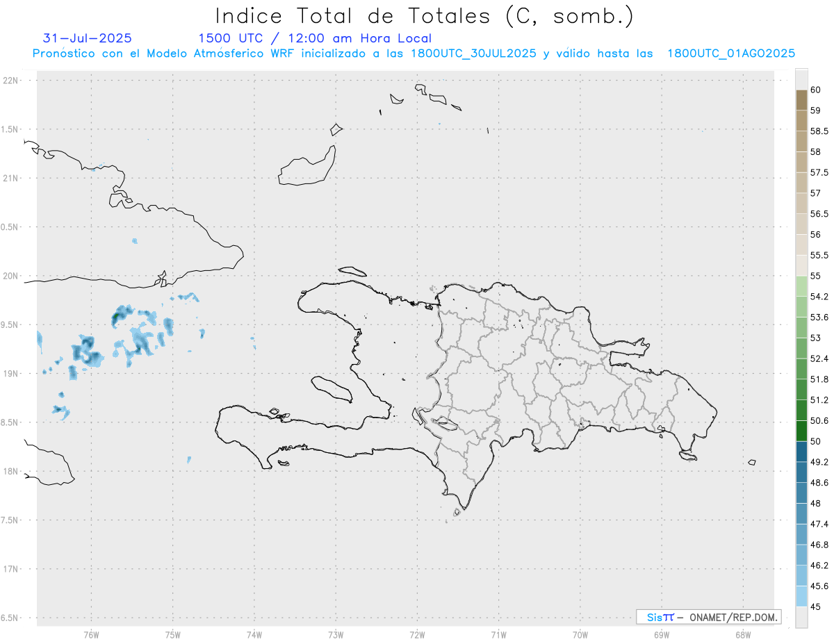Click the color bar value '51.8'

click(819, 379)
